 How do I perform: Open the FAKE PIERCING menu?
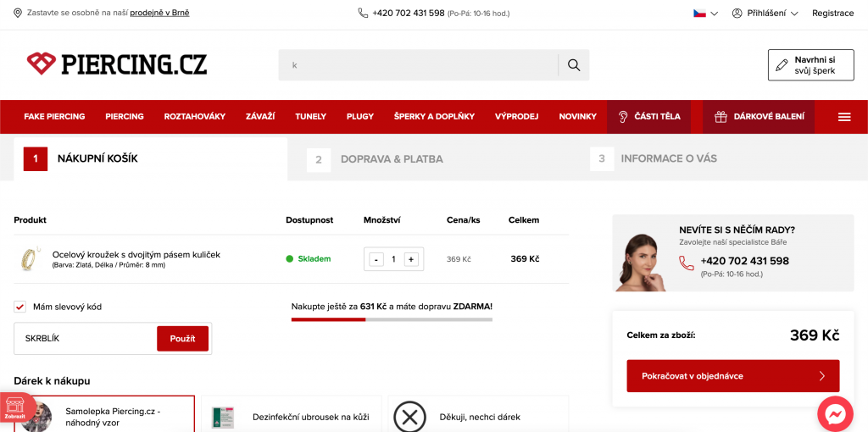pyautogui.click(x=54, y=117)
